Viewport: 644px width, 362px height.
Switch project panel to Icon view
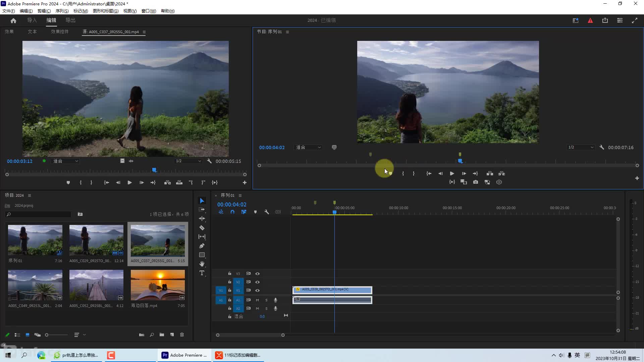(x=28, y=335)
